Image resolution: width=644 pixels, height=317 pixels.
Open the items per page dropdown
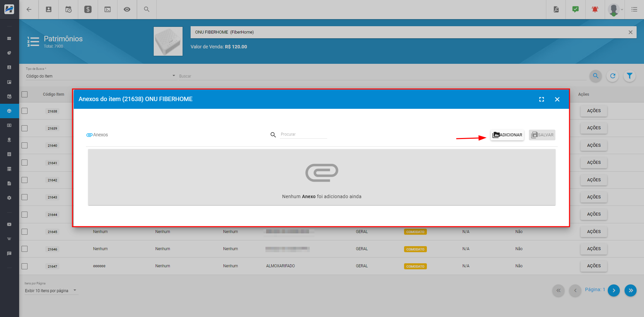pos(51,291)
